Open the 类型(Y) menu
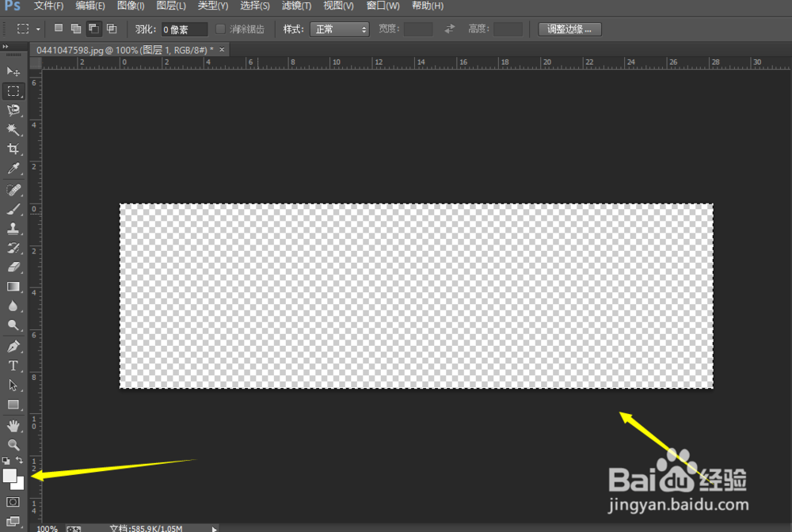The width and height of the screenshot is (792, 532). 212,6
